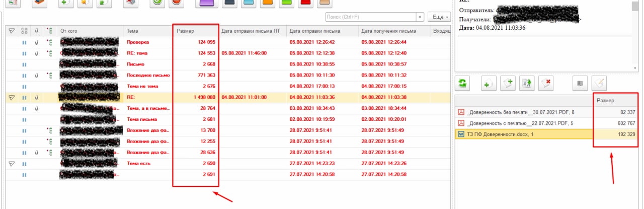Click the paperclip icon in Проверка row
644x209 pixels.
(x=36, y=42)
